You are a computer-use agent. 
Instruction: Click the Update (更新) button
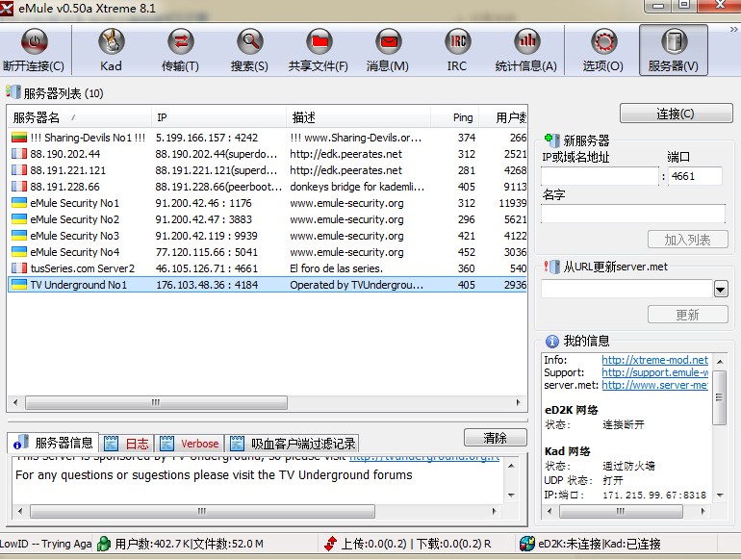pyautogui.click(x=688, y=315)
